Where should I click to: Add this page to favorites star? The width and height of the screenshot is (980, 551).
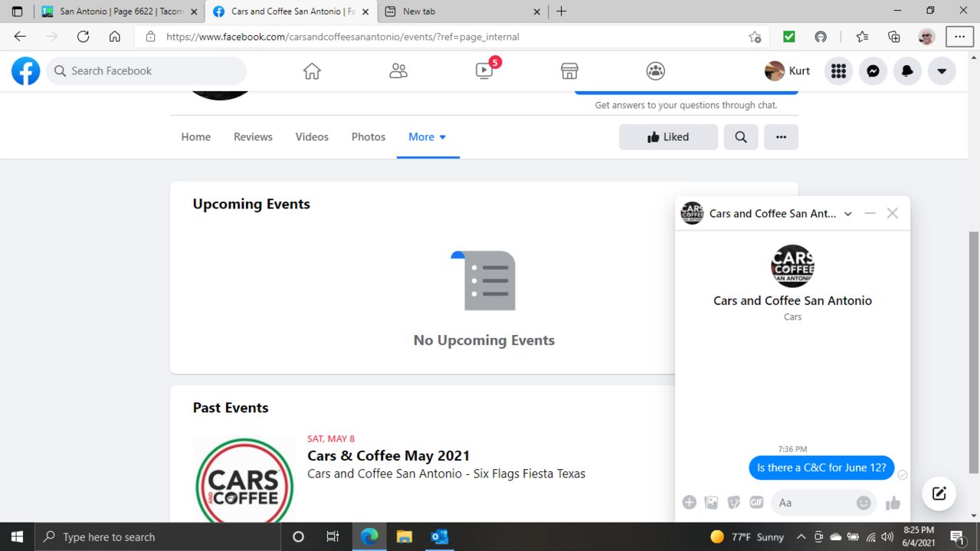(x=755, y=37)
